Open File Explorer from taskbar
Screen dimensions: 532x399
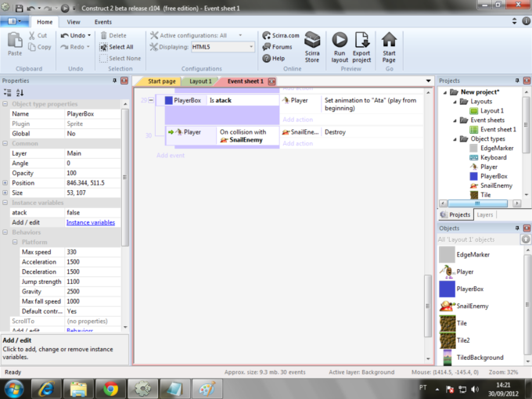(x=78, y=389)
